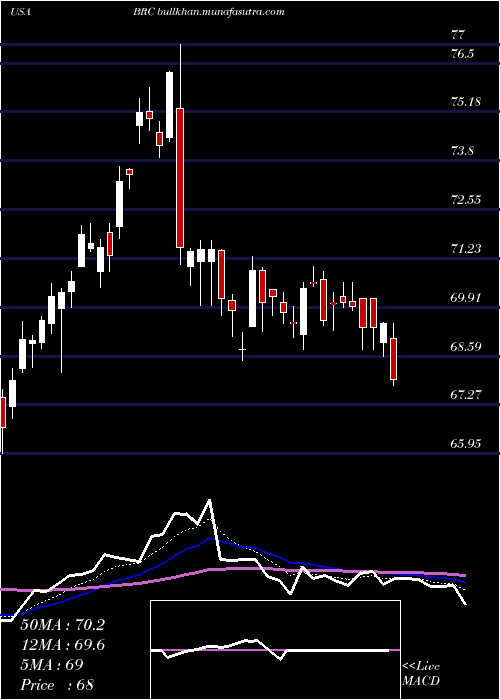The height and width of the screenshot is (700, 500).
Task: Click the 77 price axis label
Action: (x=459, y=34)
